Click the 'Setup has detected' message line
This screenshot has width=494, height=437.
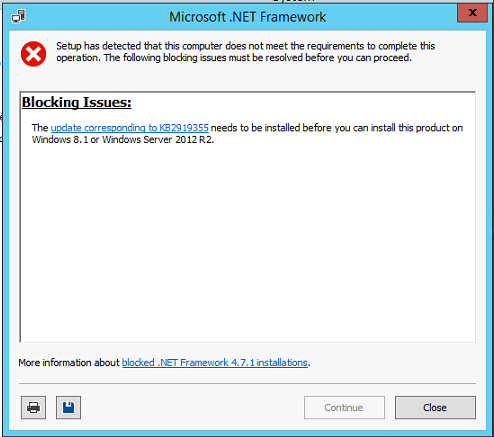tap(246, 46)
